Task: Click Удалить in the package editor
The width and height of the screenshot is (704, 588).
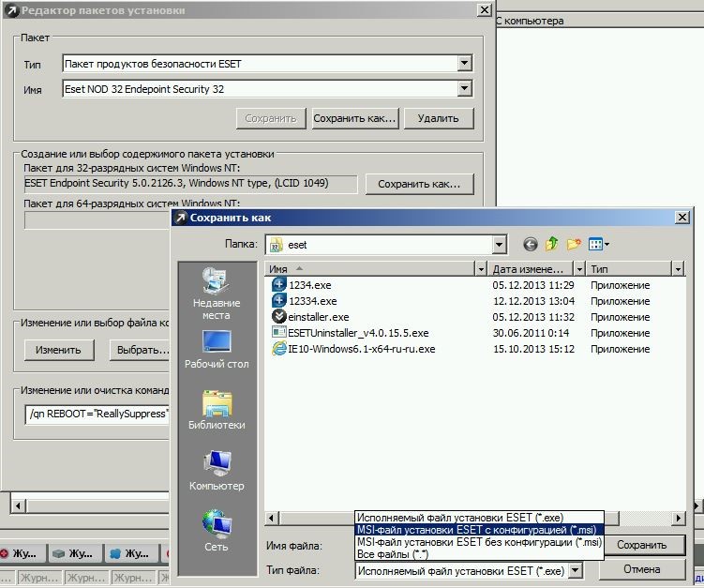Action: pos(438,118)
